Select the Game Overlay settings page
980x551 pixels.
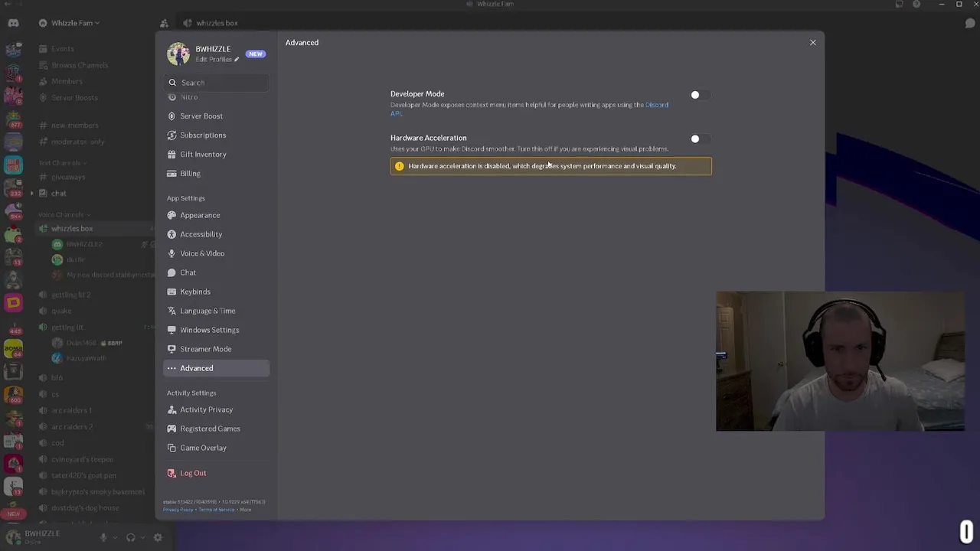[217, 448]
